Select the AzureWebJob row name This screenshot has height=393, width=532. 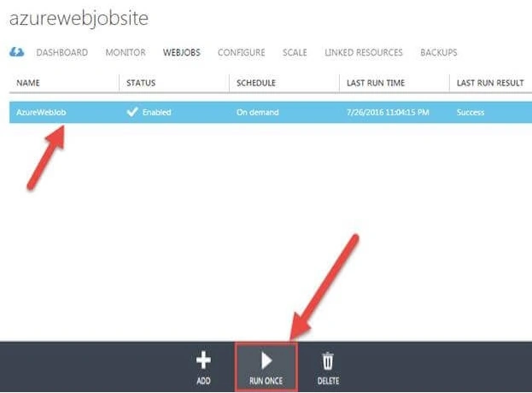(41, 112)
